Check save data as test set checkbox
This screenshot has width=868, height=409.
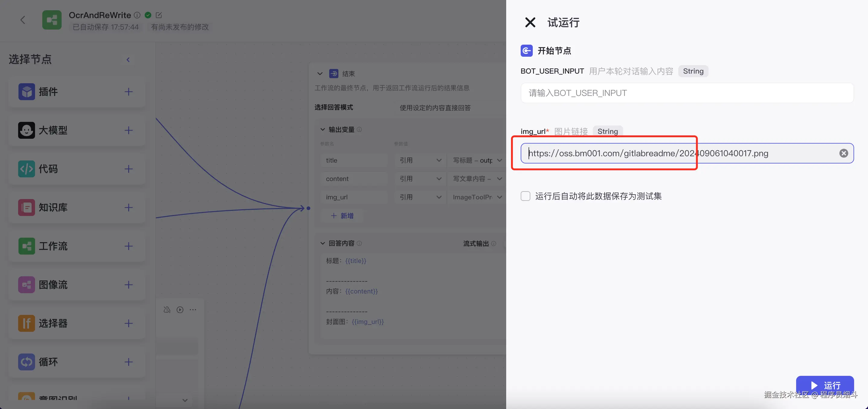pyautogui.click(x=525, y=196)
